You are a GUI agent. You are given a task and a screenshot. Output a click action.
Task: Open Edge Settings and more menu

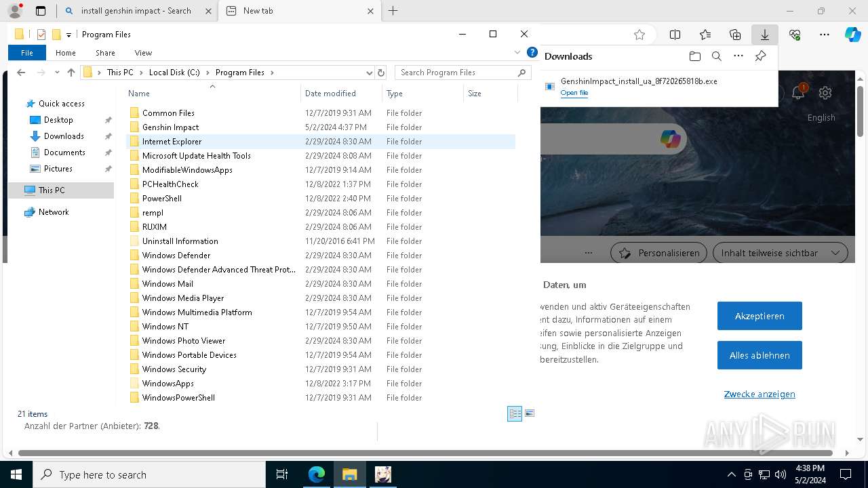click(825, 35)
